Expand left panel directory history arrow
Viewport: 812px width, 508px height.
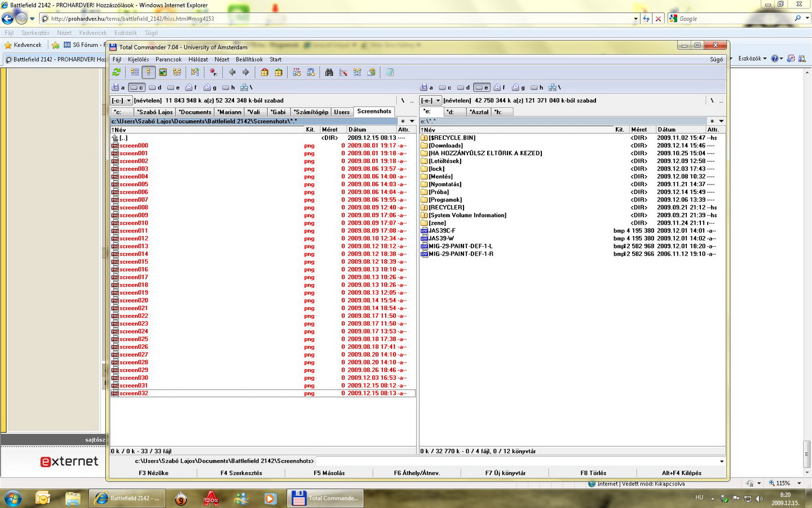coord(412,121)
